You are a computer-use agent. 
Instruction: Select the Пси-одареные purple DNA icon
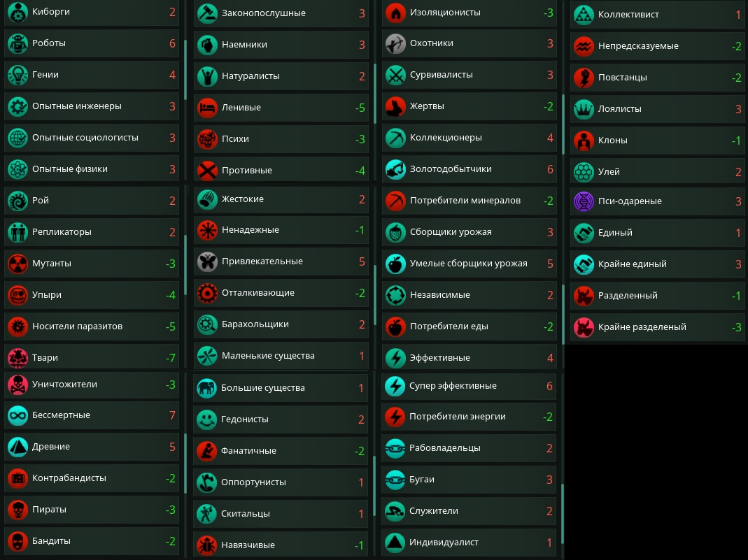[x=584, y=201]
